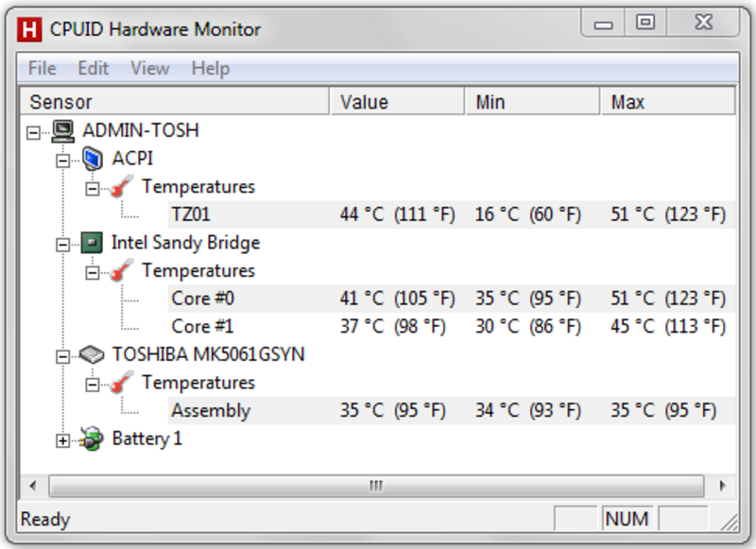Select the Assembly sensor row

pyautogui.click(x=453, y=411)
